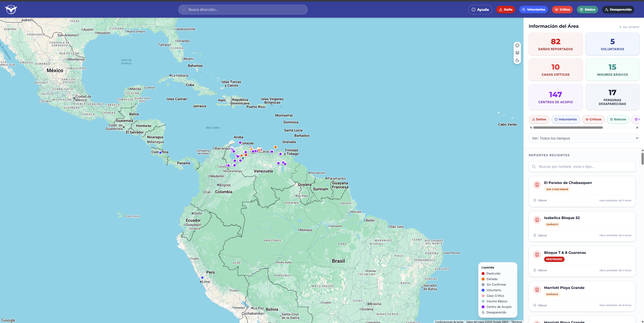The image size is (644, 323).
Task: Click the dark Desaparecido header button
Action: coord(618,10)
